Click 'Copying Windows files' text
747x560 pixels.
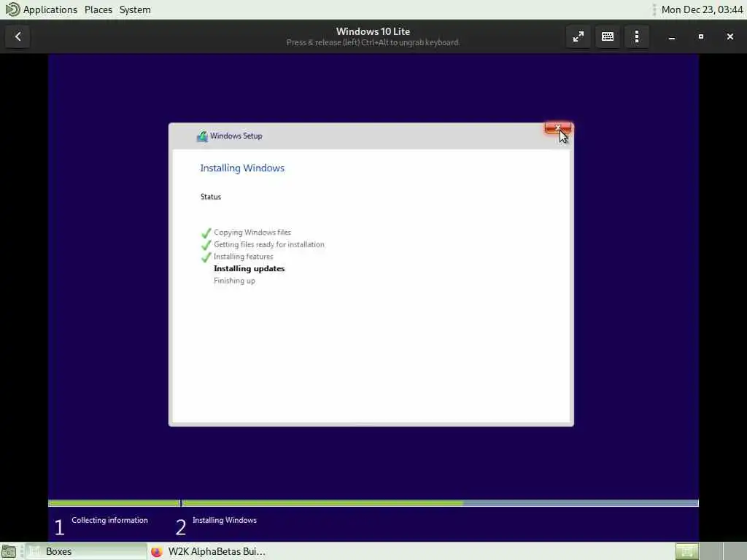[252, 233]
